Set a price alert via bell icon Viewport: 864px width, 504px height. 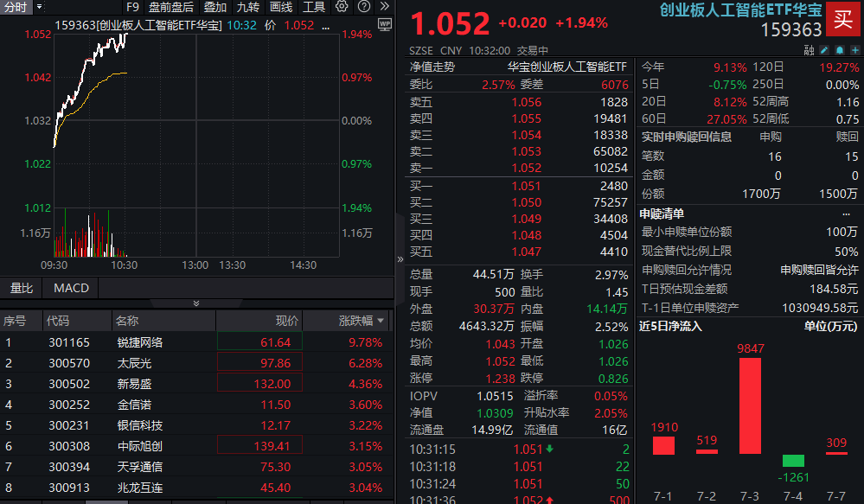pos(840,50)
